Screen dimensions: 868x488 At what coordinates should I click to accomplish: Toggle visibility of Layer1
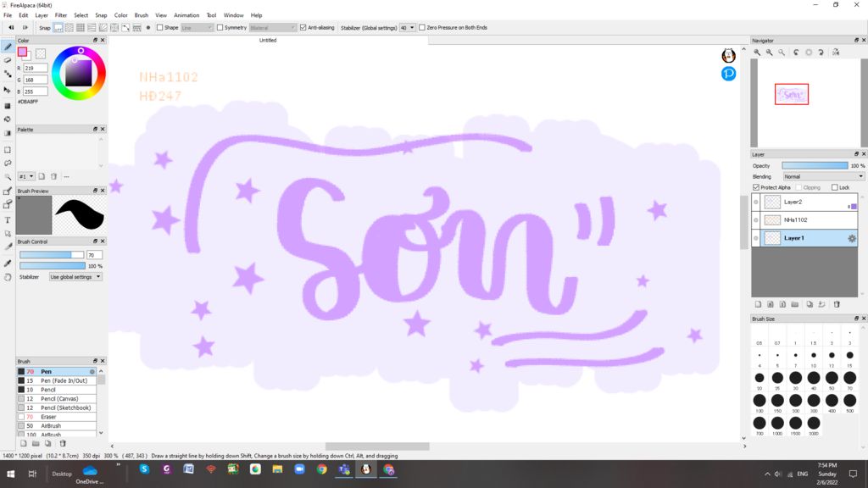pyautogui.click(x=755, y=238)
